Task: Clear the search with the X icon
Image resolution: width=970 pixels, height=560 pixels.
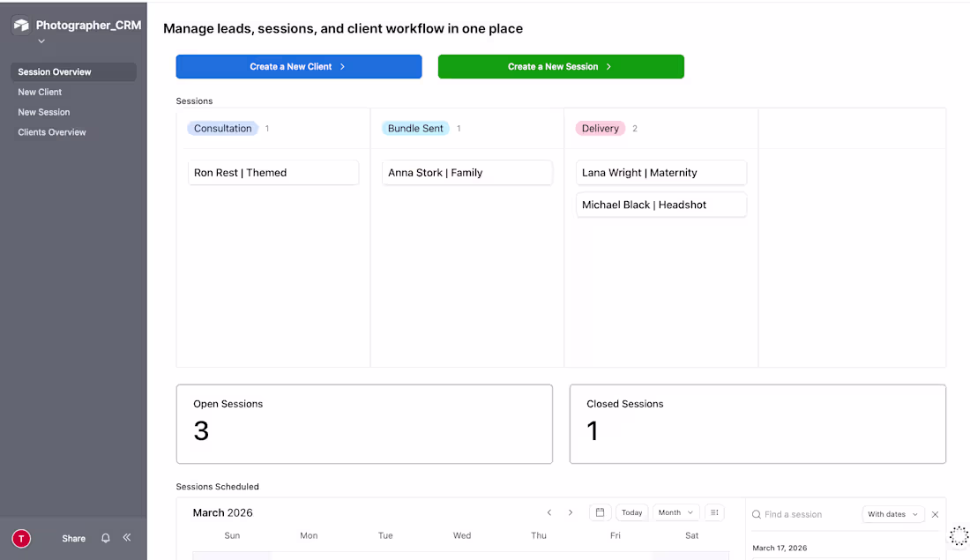Action: click(x=935, y=514)
